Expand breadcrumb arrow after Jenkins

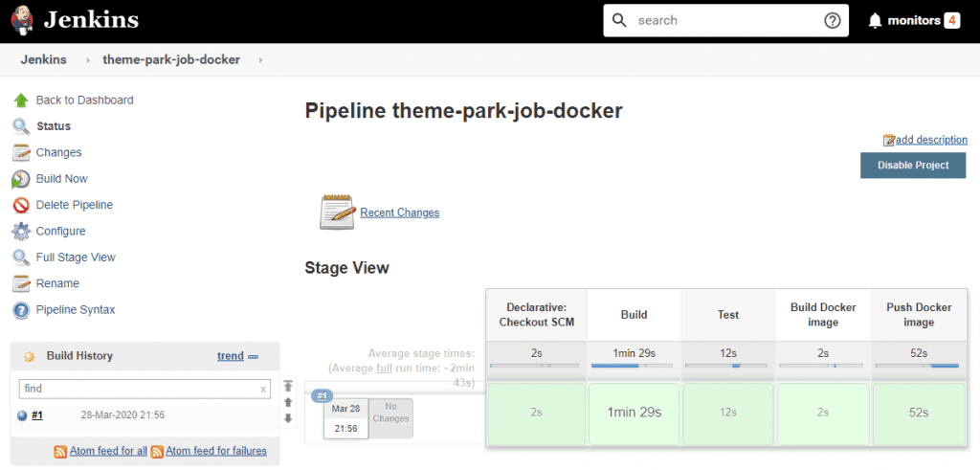click(x=87, y=60)
